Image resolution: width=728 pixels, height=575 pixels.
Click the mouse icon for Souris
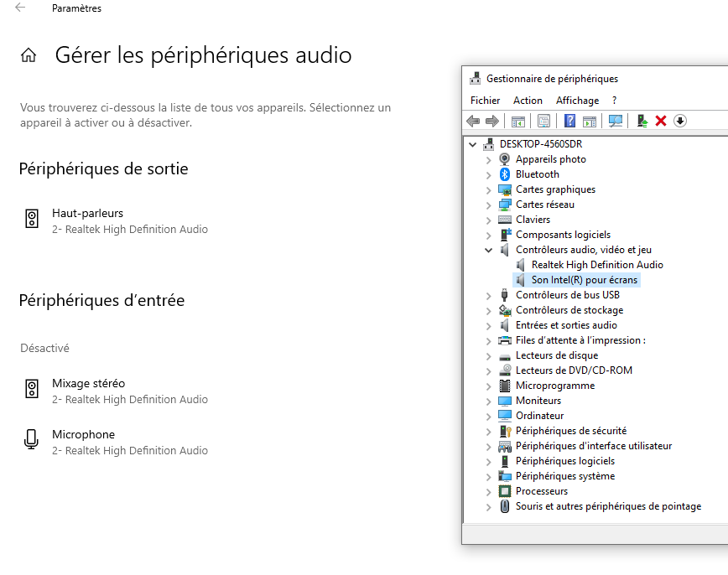point(505,506)
